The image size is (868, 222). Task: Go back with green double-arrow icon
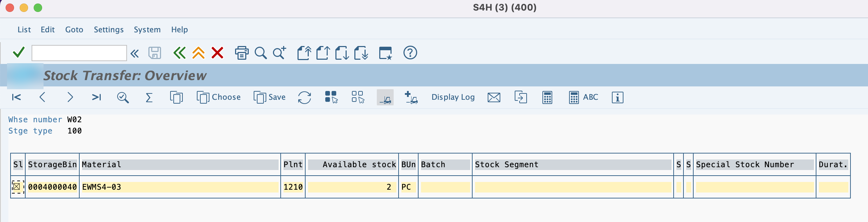click(x=179, y=53)
